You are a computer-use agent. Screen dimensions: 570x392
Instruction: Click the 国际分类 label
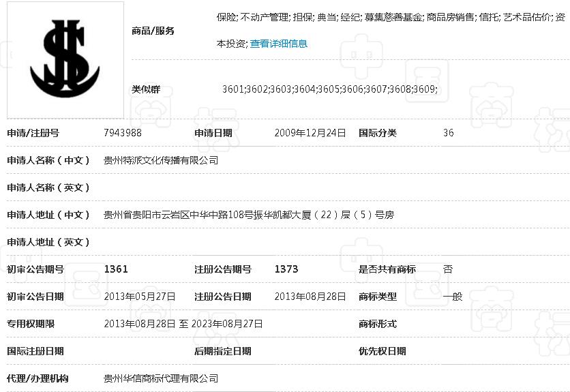[x=377, y=133]
